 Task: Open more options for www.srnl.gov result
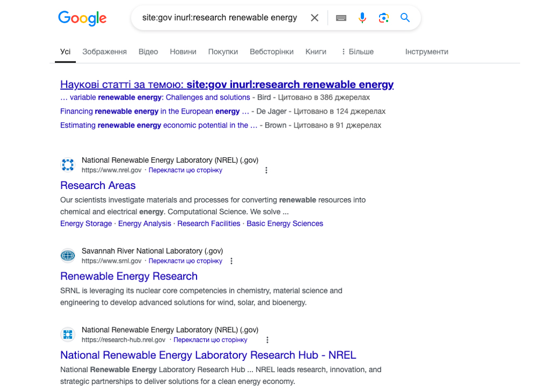click(232, 261)
